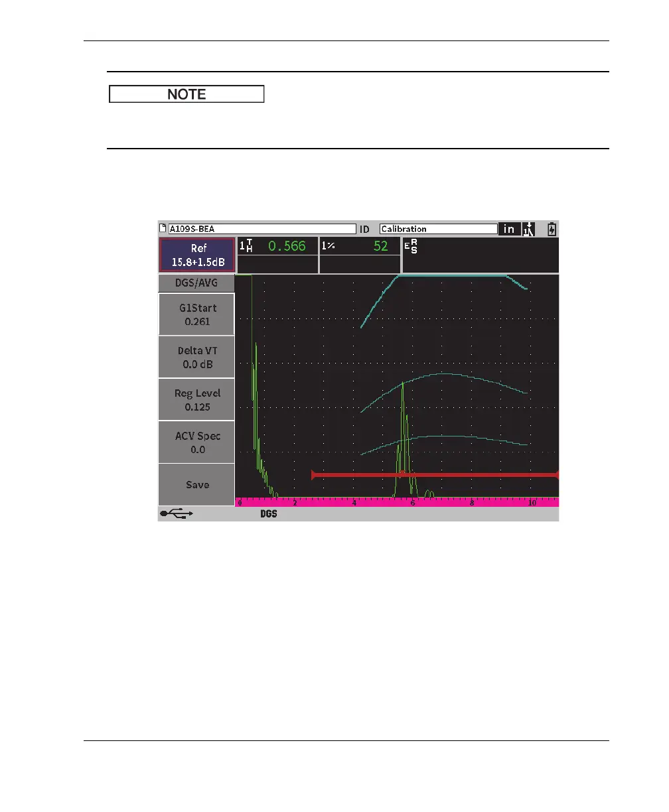Screen dimensions: 669x812
Task: Click the magenta horizontal range scale
Action: (x=397, y=502)
